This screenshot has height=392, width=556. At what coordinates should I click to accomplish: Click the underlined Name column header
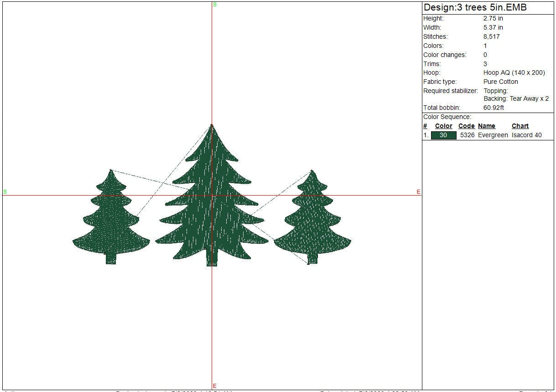tap(486, 126)
